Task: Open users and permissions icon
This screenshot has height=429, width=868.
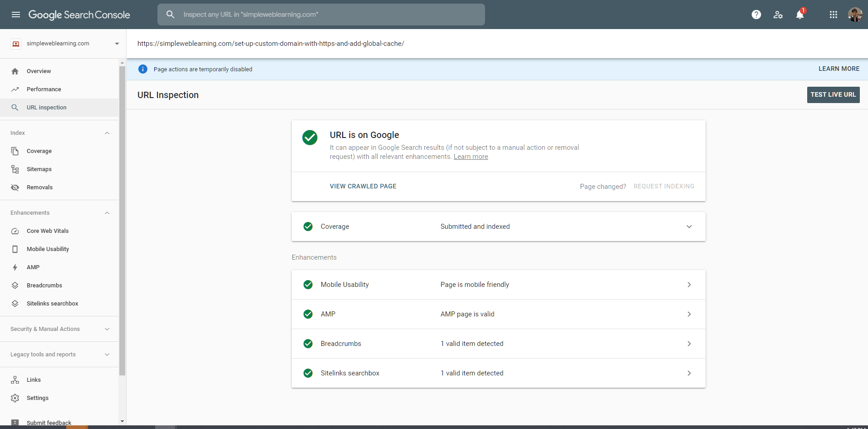Action: [x=778, y=15]
